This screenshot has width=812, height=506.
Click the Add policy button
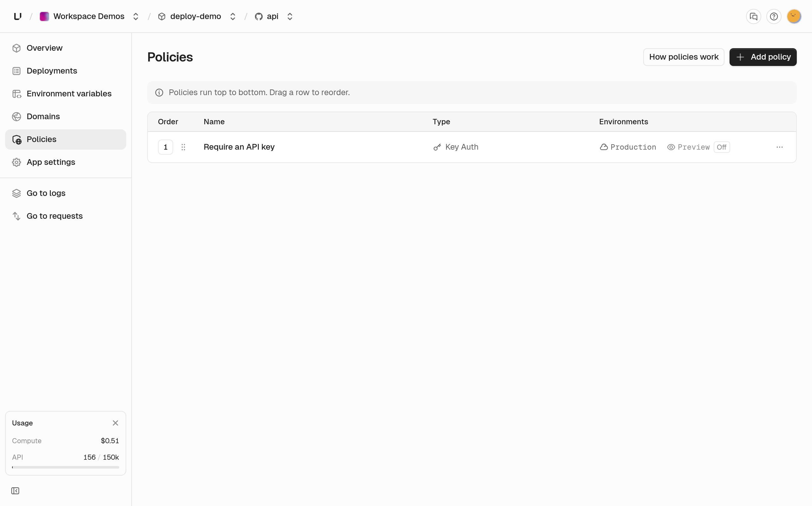coord(763,57)
